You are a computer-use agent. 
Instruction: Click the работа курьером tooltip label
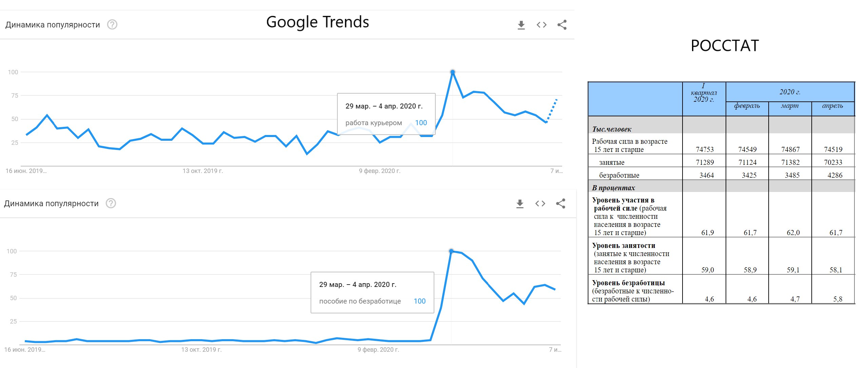click(x=374, y=123)
